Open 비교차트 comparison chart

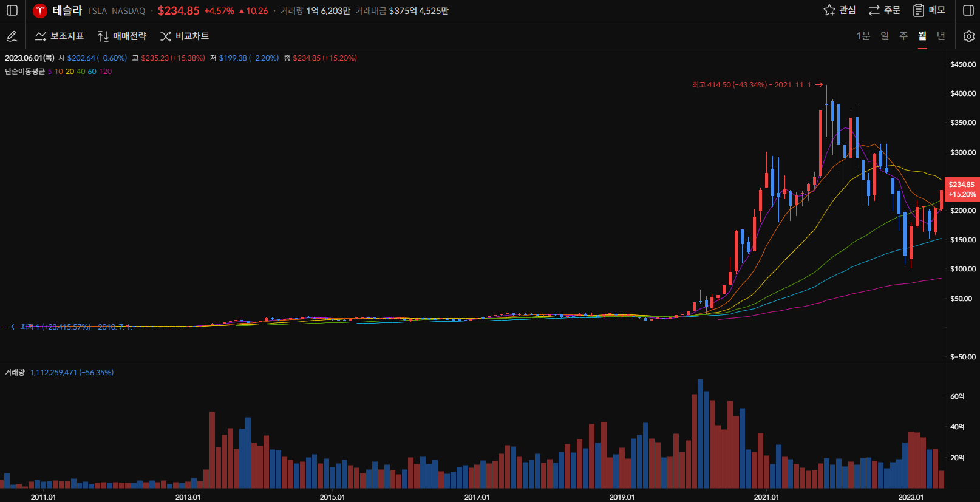click(x=185, y=36)
